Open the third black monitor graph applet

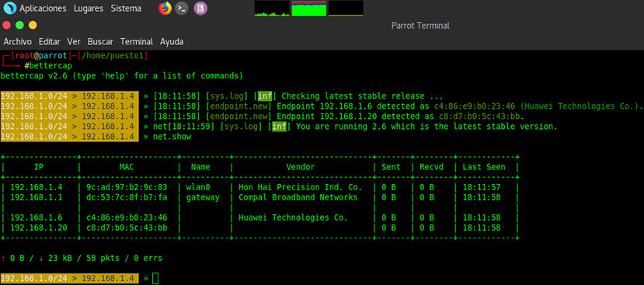click(x=346, y=9)
